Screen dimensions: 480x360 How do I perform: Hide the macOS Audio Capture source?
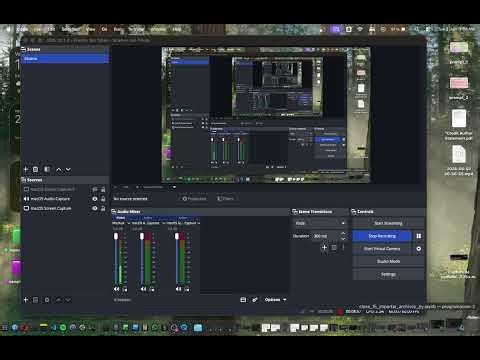point(95,199)
